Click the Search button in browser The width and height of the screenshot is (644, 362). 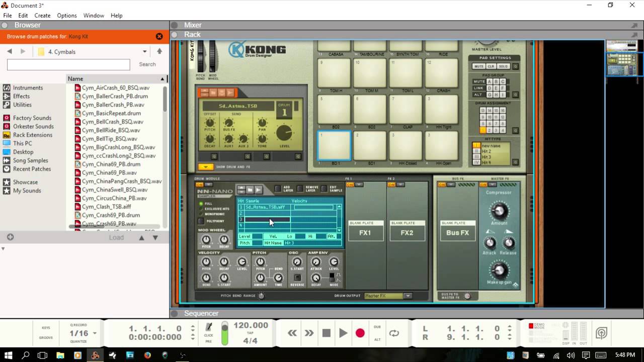pyautogui.click(x=147, y=64)
